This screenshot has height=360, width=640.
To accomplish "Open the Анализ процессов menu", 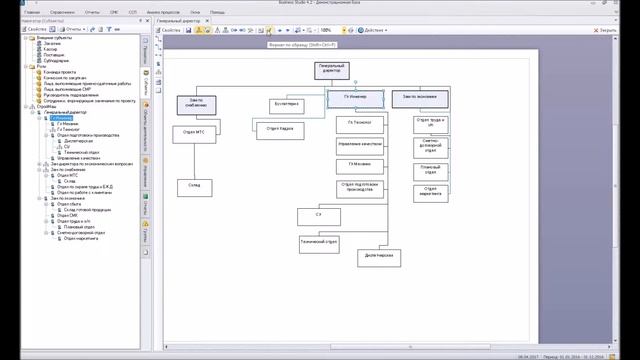I will point(163,12).
